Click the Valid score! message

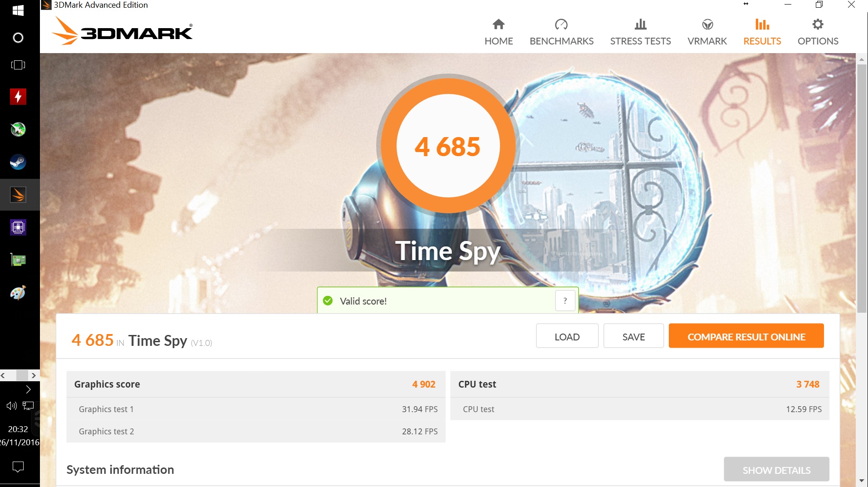(363, 301)
